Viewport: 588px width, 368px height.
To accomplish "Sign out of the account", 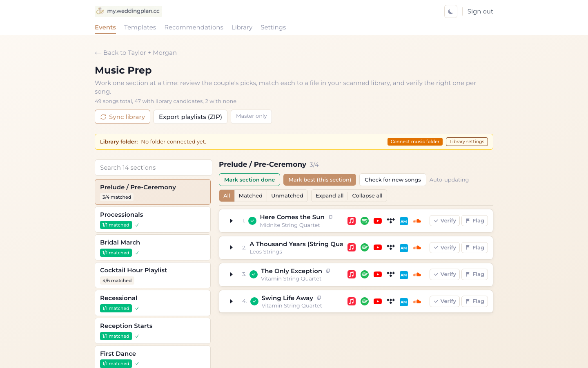I will point(480,11).
